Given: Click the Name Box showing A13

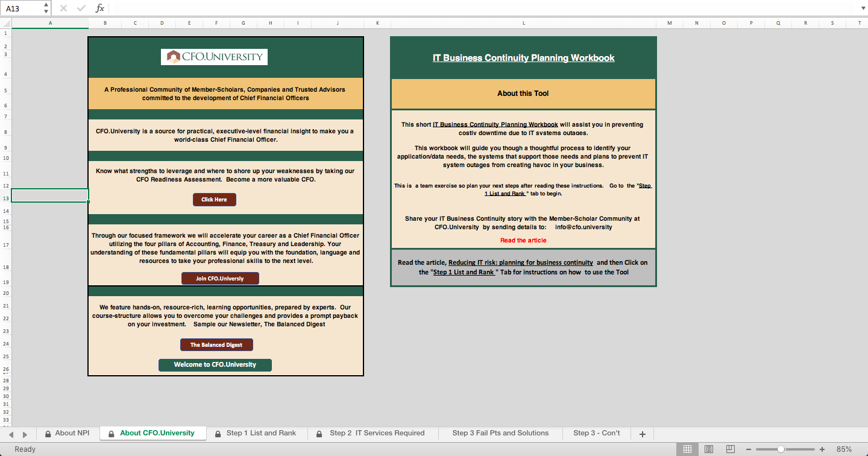Looking at the screenshot, I should tap(22, 8).
